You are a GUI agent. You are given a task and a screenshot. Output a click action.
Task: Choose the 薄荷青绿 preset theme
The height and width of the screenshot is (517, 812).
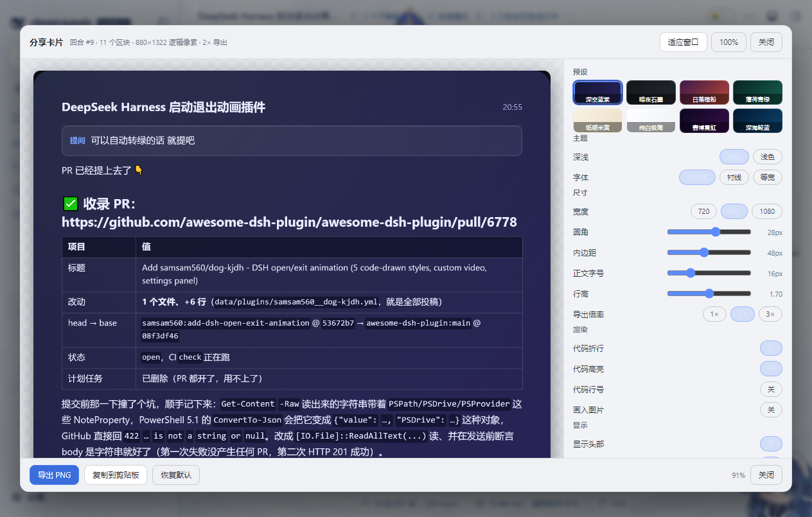(757, 92)
